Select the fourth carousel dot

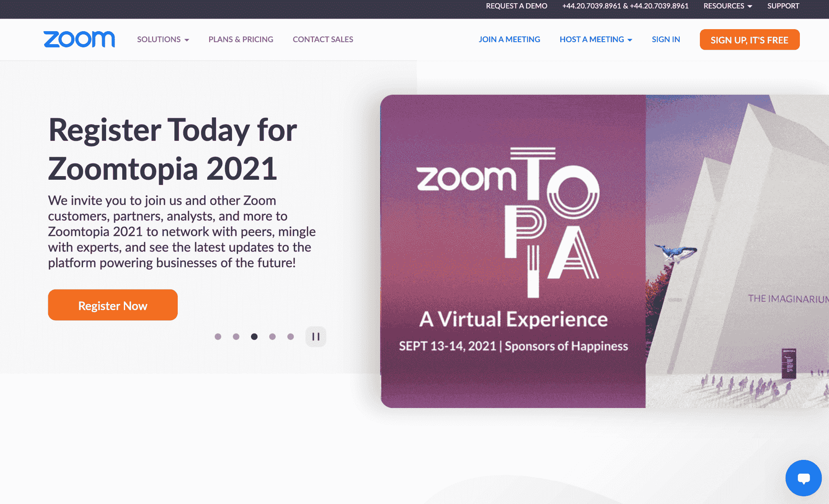tap(272, 337)
